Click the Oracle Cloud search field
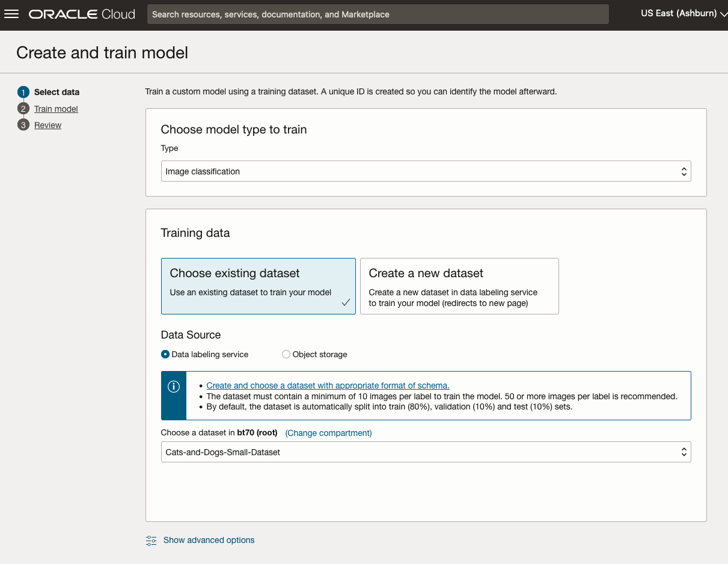Image resolution: width=728 pixels, height=564 pixels. (378, 14)
